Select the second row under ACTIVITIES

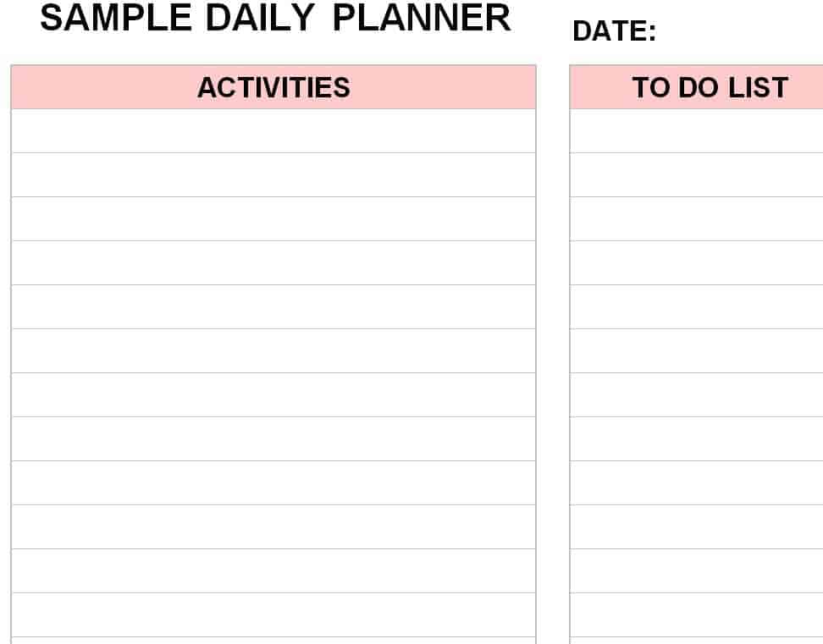pyautogui.click(x=273, y=175)
